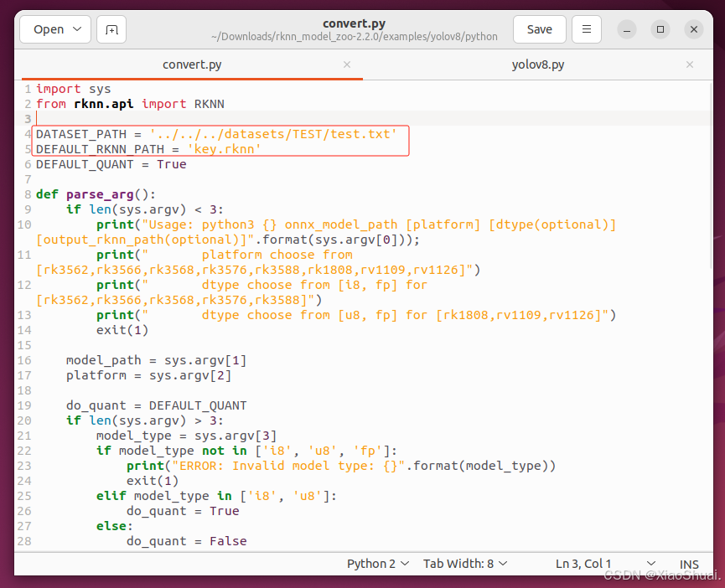Click the Save button
The width and height of the screenshot is (725, 588).
pyautogui.click(x=540, y=29)
